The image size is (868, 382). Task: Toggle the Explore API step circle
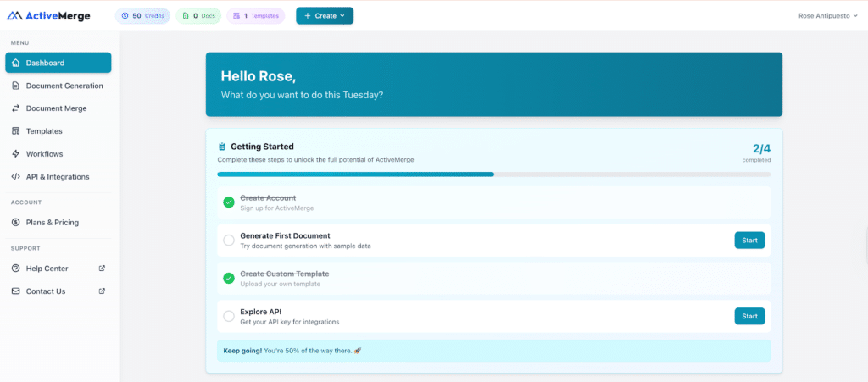click(x=229, y=316)
